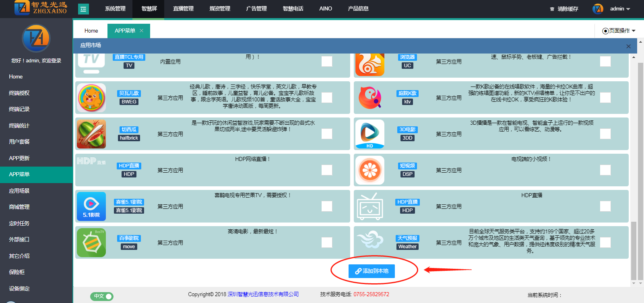Click the 切西瓜 fruit game icon
644x303 pixels.
(x=91, y=134)
